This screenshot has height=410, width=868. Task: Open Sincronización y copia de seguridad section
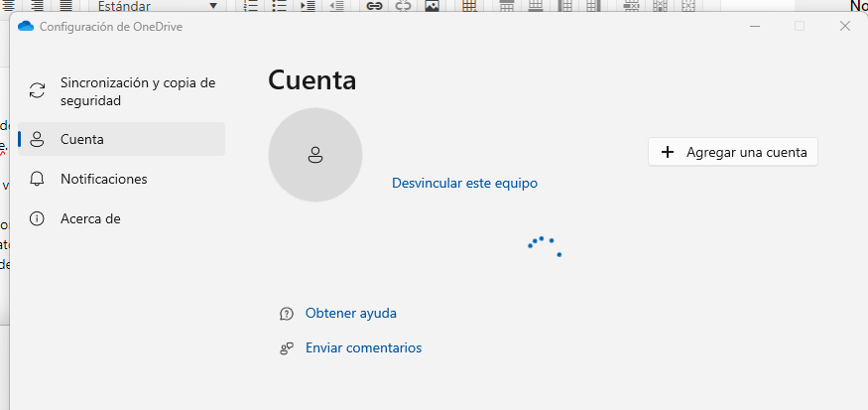(121, 92)
